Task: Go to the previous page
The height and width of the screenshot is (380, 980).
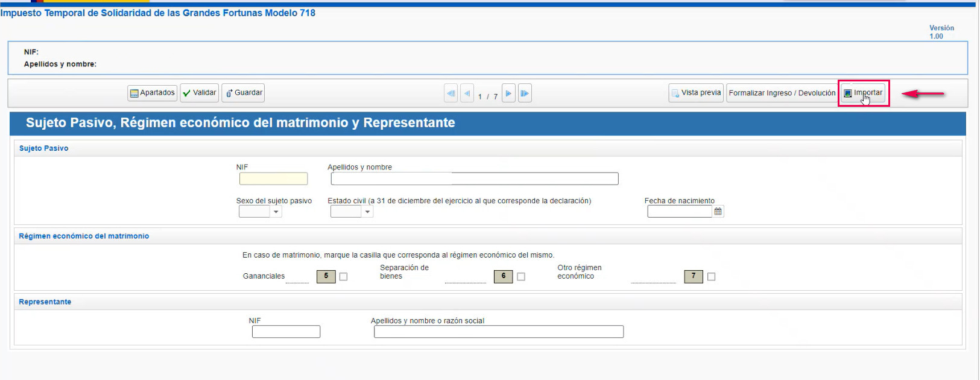Action: 467,93
